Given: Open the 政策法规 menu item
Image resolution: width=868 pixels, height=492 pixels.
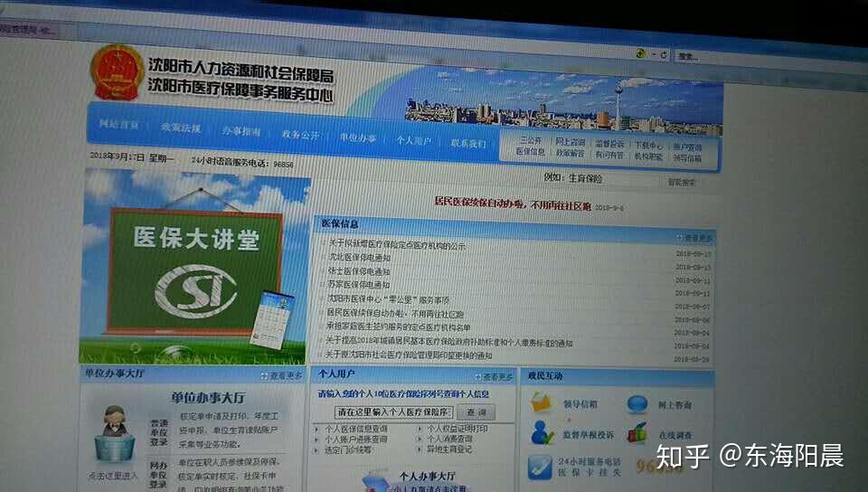Looking at the screenshot, I should (181, 128).
